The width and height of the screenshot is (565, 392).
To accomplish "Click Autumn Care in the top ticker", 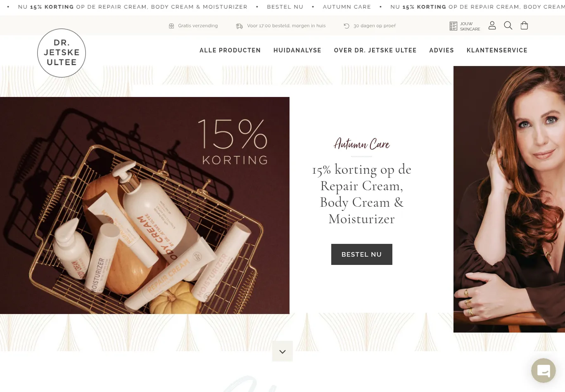I will [x=347, y=7].
